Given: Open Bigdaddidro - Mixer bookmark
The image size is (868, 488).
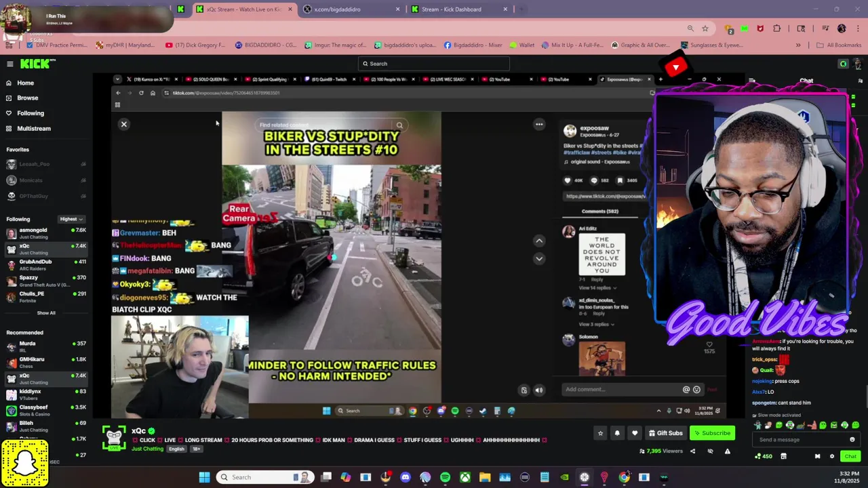Looking at the screenshot, I should [473, 45].
